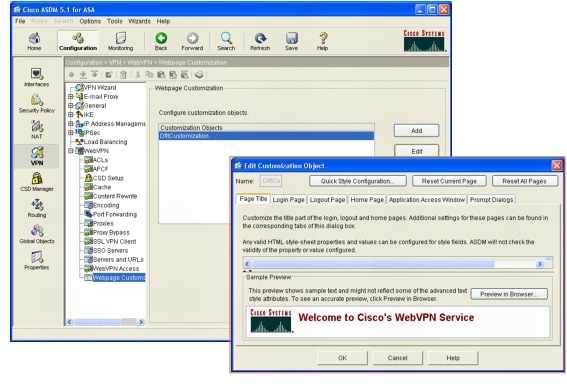Switch to the Home Page tab

[367, 200]
